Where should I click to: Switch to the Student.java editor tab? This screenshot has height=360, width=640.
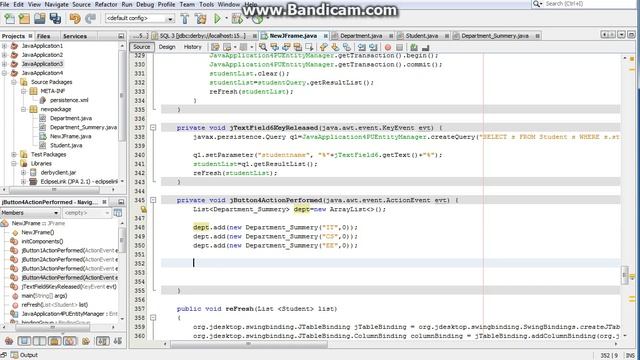tap(422, 36)
